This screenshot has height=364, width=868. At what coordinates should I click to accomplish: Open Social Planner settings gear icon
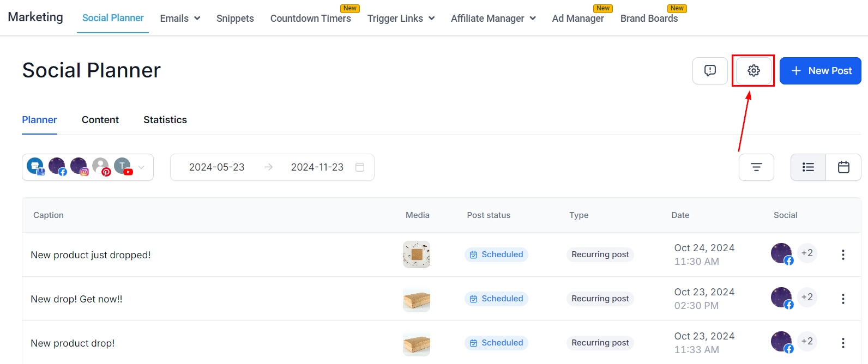754,71
